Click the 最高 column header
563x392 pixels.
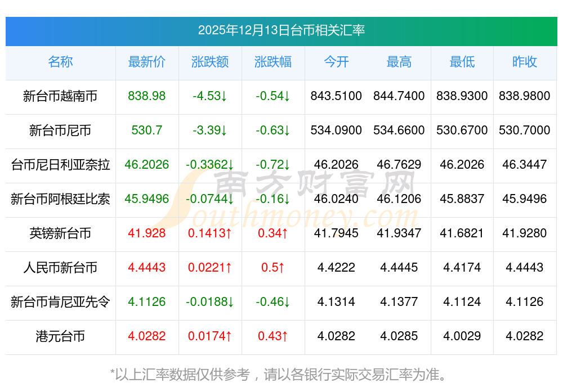[x=399, y=62]
